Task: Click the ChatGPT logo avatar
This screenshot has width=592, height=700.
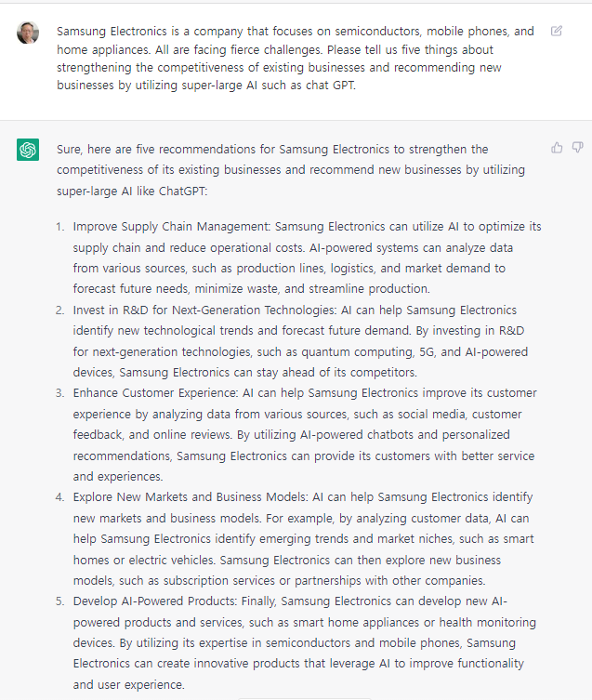Action: click(28, 150)
